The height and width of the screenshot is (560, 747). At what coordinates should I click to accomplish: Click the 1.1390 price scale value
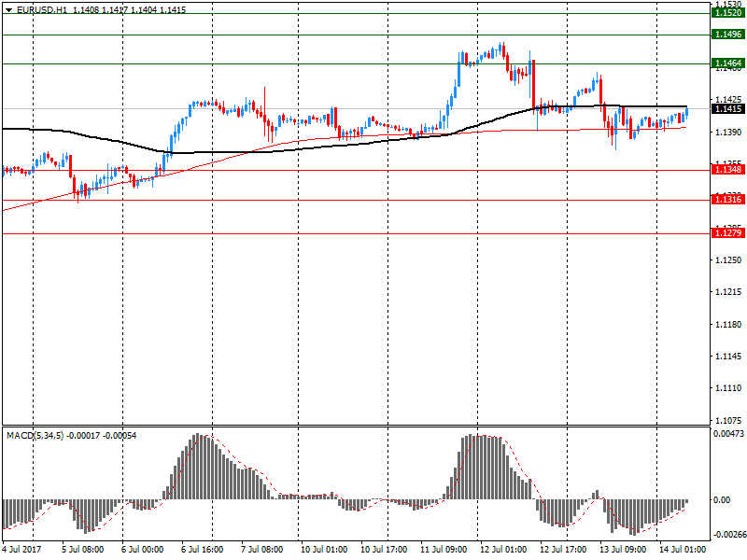point(729,132)
